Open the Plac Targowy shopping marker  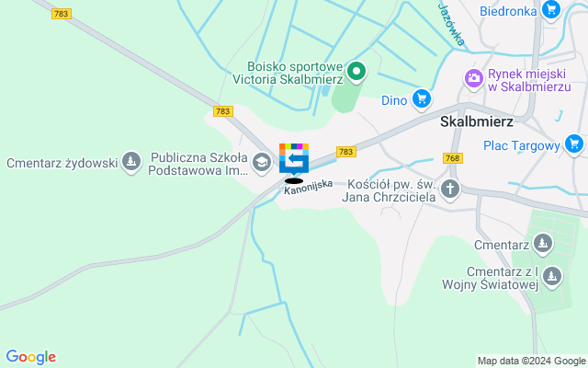click(573, 144)
